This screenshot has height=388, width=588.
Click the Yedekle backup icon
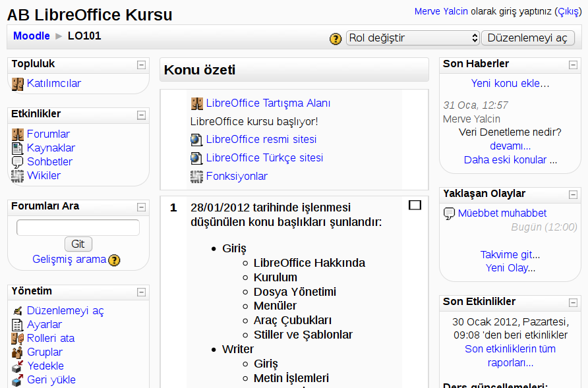pos(18,366)
